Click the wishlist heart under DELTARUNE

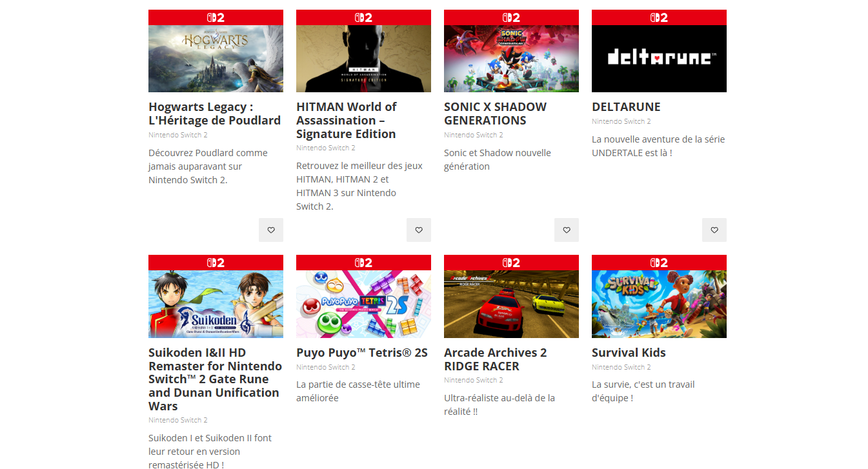[x=714, y=230]
